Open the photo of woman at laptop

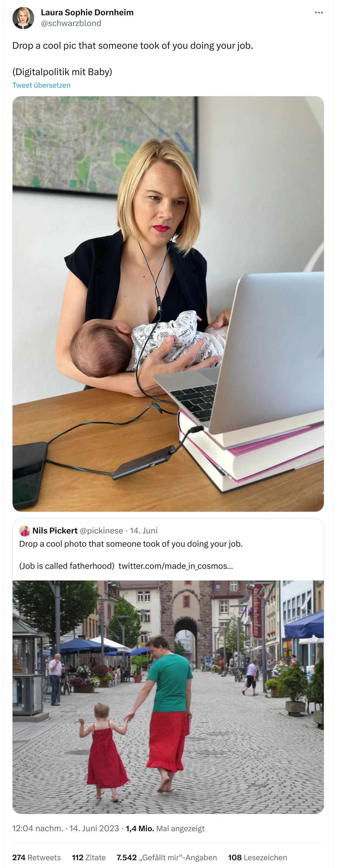pos(168,304)
